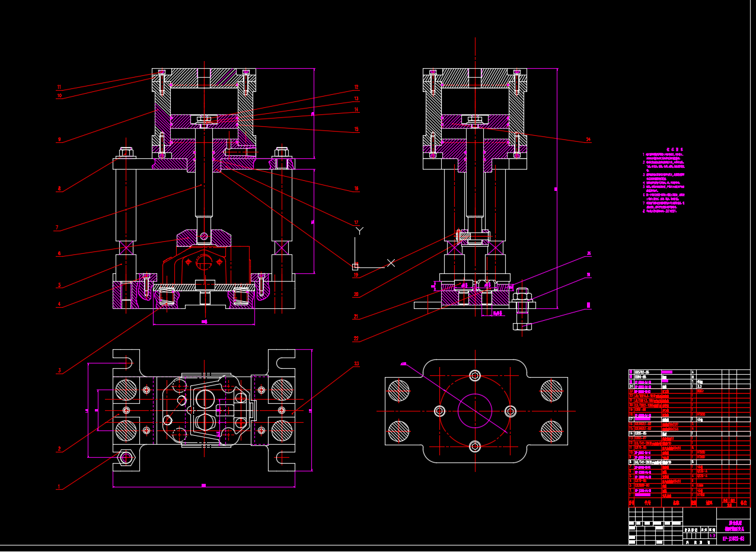Select part callout number 7
Screen dimensions: 756x552
[57, 228]
